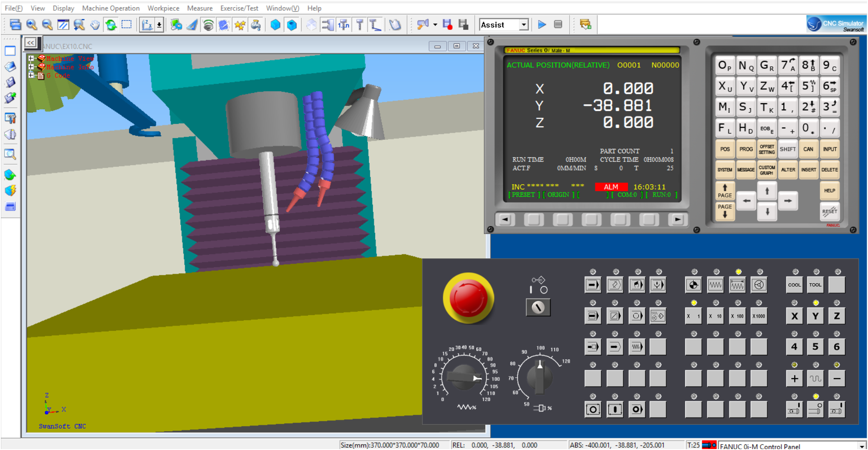Open the FANUC 0i-M Control Panel dropdown
868x450 pixels.
tap(862, 446)
